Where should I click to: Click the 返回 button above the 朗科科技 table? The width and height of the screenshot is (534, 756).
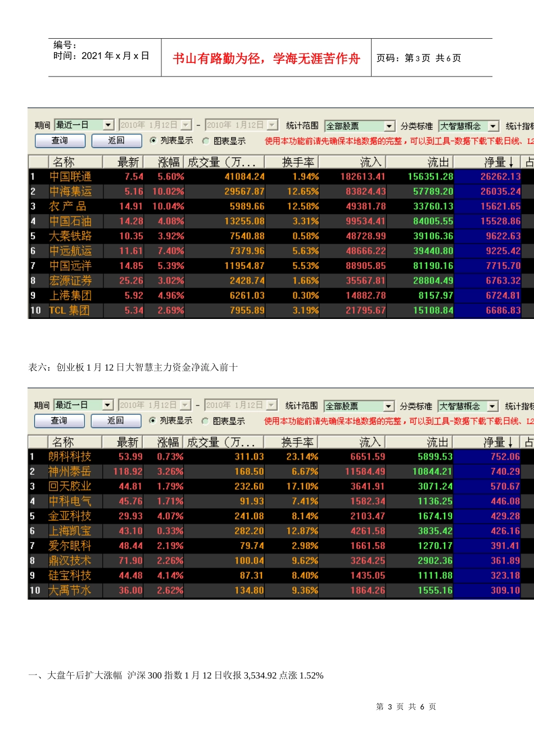116,421
